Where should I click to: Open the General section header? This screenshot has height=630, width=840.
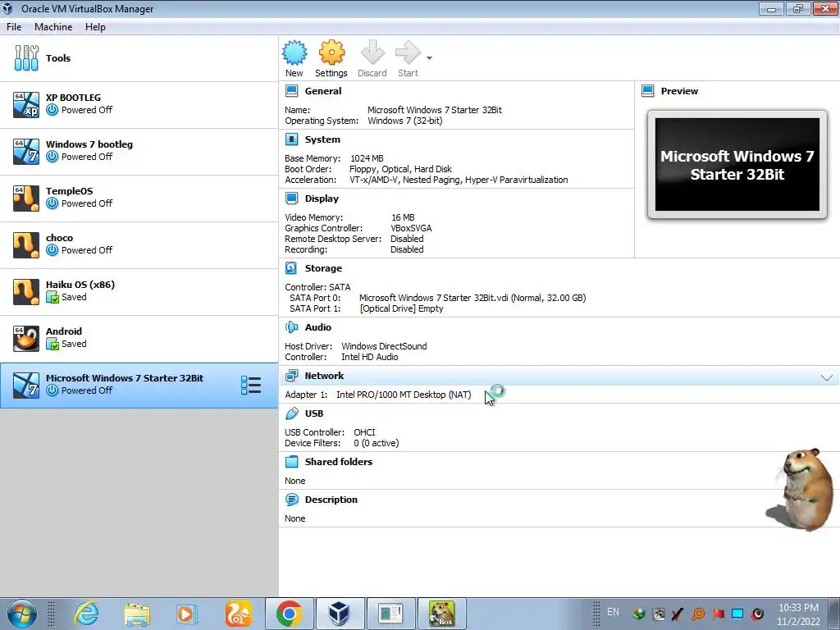coord(323,91)
